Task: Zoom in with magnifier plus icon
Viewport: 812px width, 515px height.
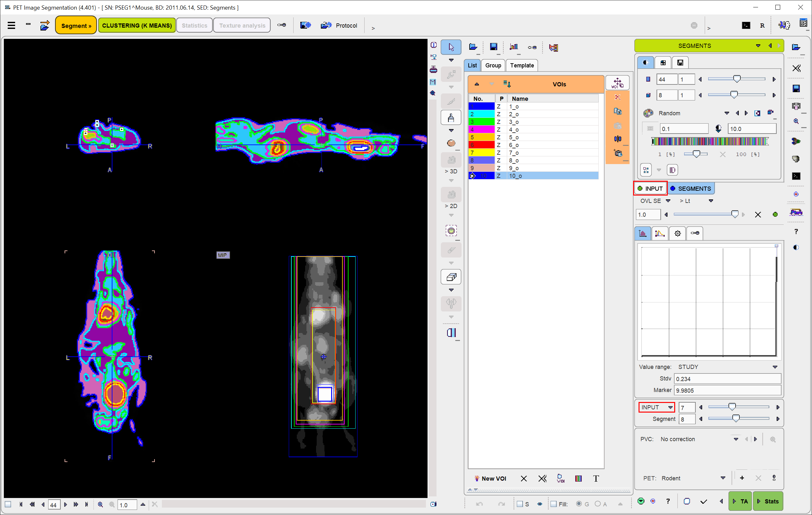Action: 100,504
